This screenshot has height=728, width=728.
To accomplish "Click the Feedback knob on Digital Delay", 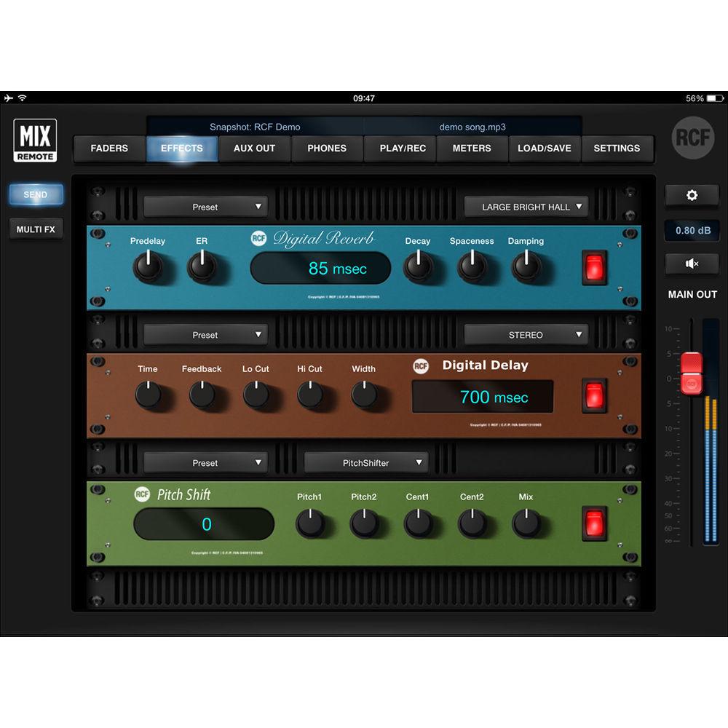I will pos(202,394).
